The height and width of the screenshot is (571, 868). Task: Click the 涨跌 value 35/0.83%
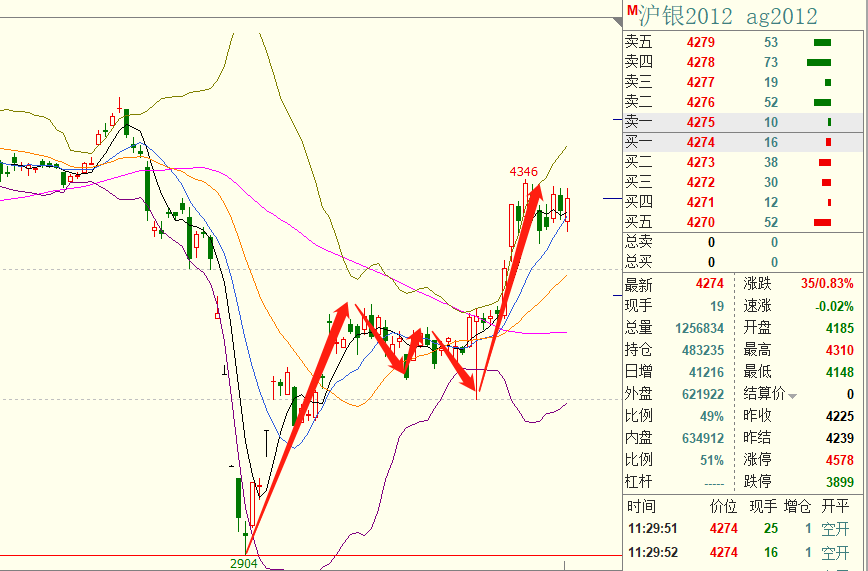(827, 284)
